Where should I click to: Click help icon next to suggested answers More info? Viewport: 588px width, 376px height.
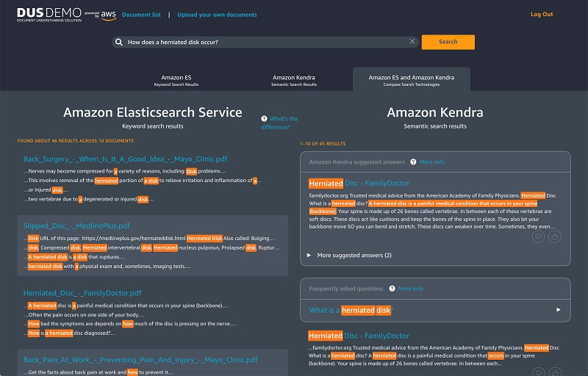413,162
